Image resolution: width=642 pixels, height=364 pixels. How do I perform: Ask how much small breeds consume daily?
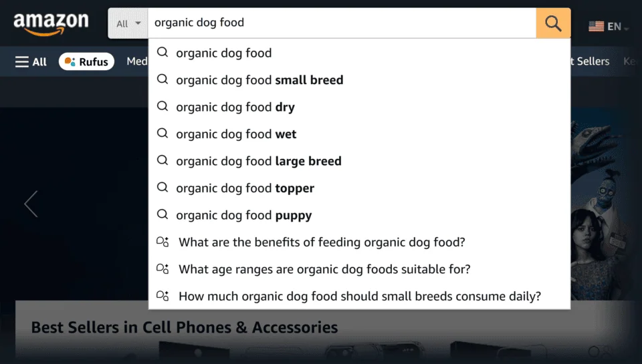(x=360, y=297)
